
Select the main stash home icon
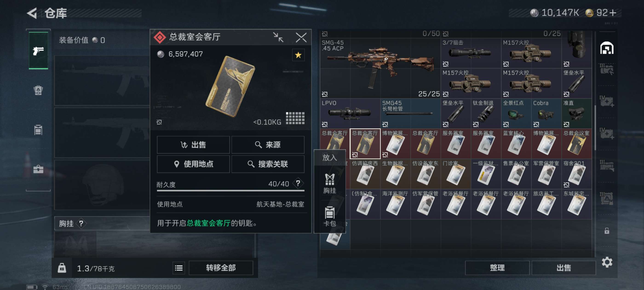coord(607,48)
